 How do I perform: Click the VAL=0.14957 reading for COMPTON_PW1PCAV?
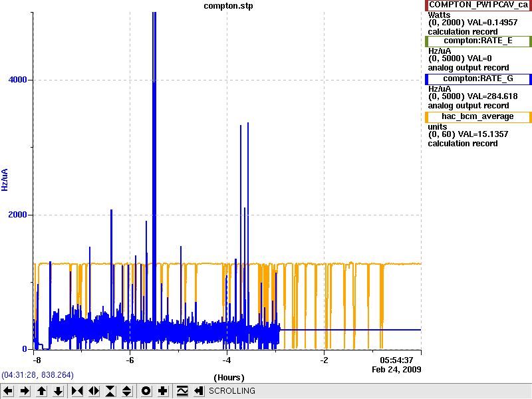(x=493, y=23)
